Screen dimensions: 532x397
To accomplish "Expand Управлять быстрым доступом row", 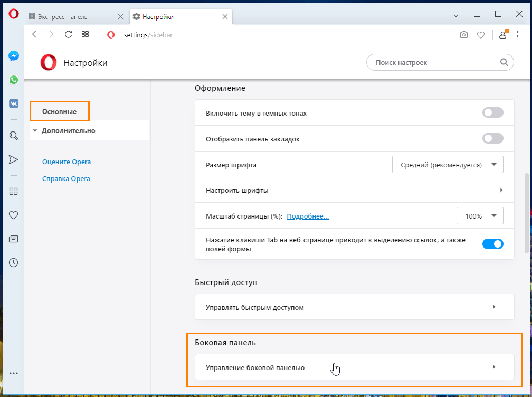I will (355, 307).
